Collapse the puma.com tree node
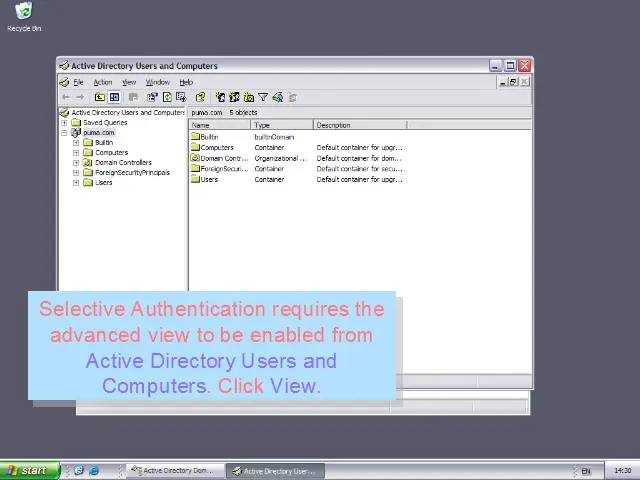640x480 pixels. tap(64, 133)
